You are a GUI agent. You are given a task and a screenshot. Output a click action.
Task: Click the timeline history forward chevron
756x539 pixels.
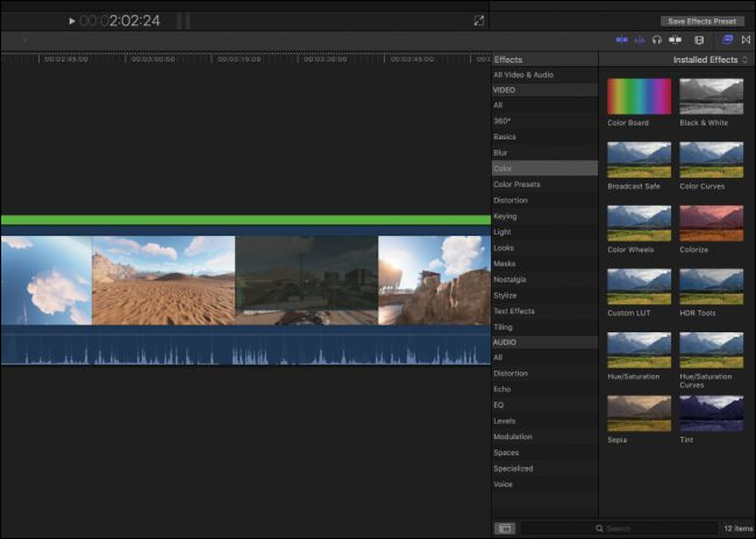click(x=24, y=41)
